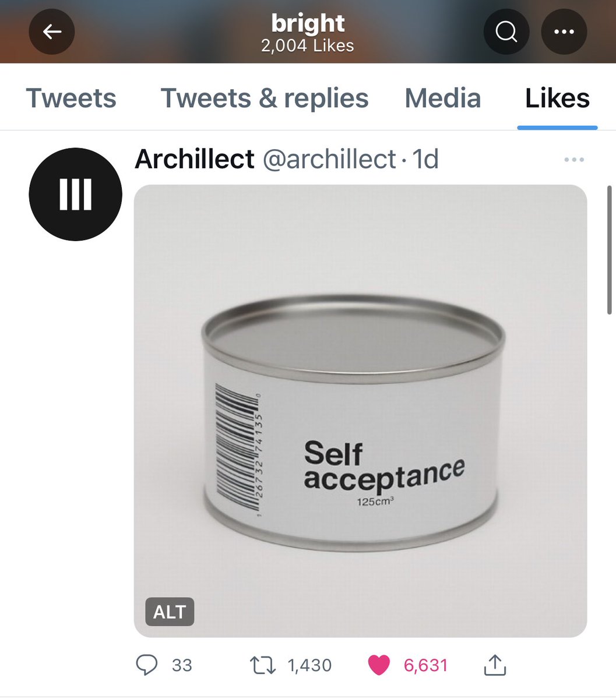The height and width of the screenshot is (699, 616).
Task: Tap the back arrow button
Action: pos(52,31)
